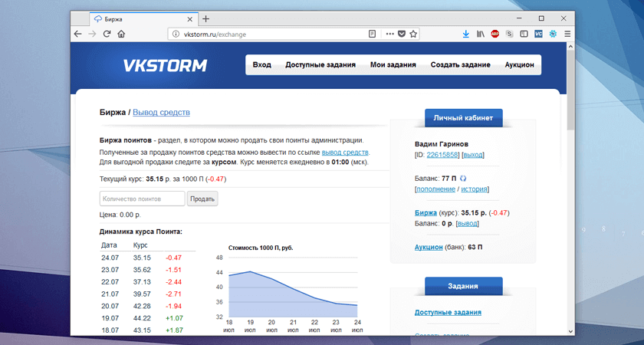Screen dimensions: 644x345
Task: Close the Биржа browser tab
Action: 190,19
